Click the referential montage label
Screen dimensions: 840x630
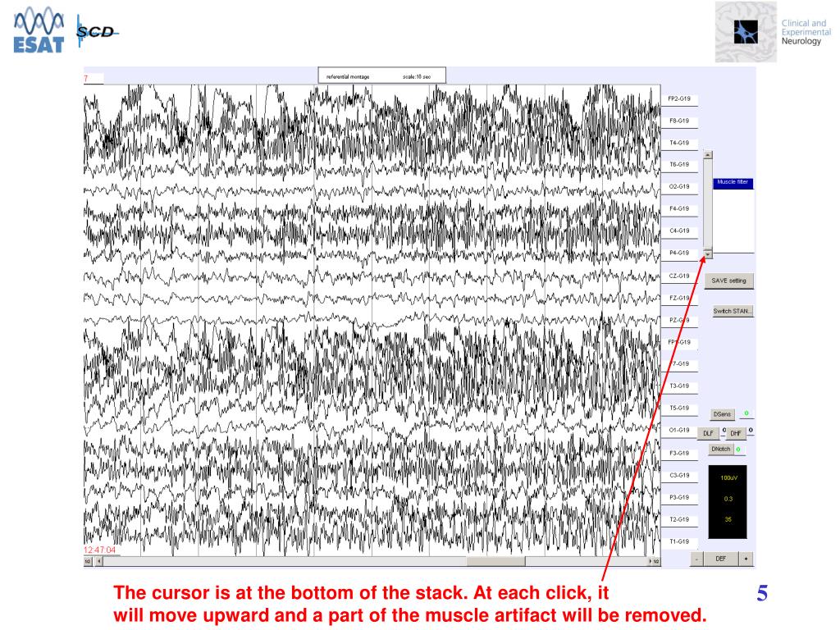348,77
